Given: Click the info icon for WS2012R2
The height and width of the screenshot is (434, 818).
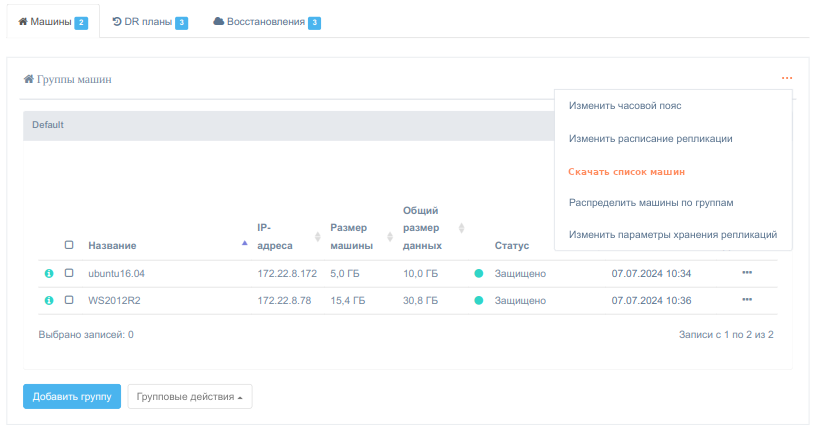Looking at the screenshot, I should pos(49,300).
